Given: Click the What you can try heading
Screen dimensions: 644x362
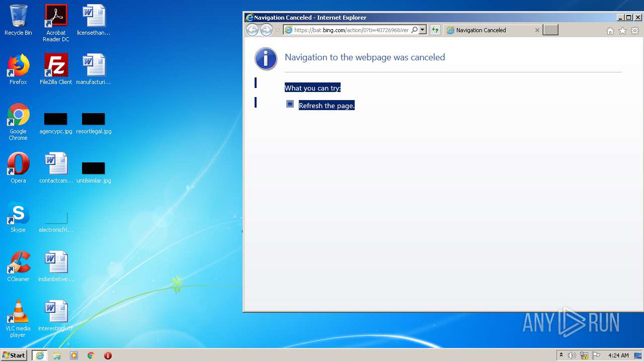Looking at the screenshot, I should 312,88.
